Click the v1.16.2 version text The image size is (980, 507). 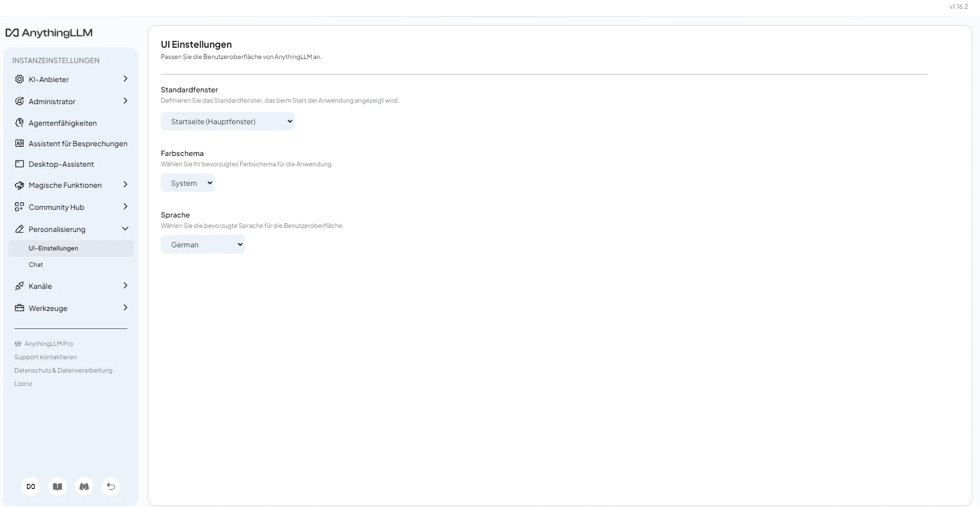coord(958,7)
